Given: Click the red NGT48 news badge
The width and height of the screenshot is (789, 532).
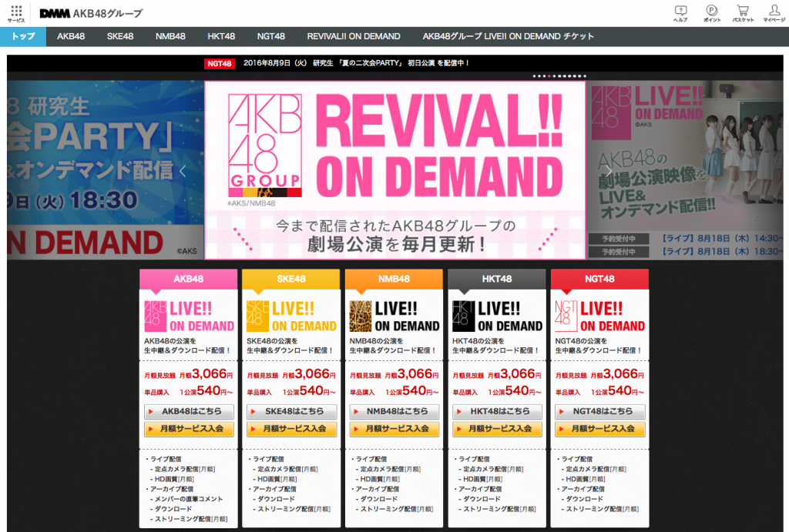Looking at the screenshot, I should click(x=220, y=63).
